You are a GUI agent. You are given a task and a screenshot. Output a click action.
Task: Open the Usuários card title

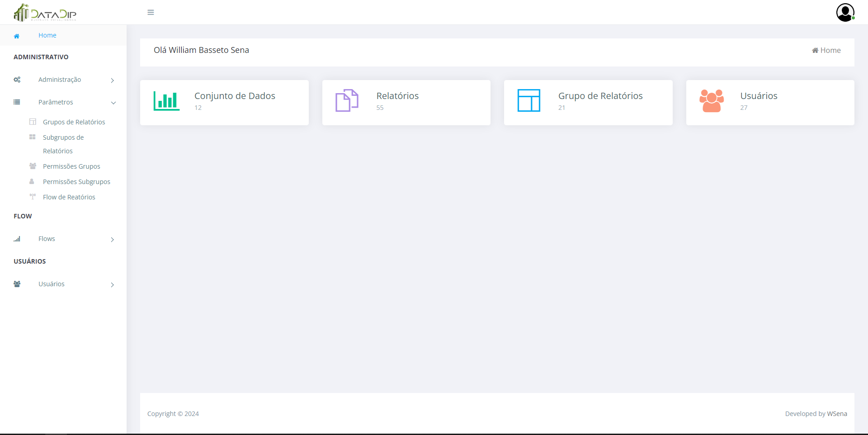point(759,96)
